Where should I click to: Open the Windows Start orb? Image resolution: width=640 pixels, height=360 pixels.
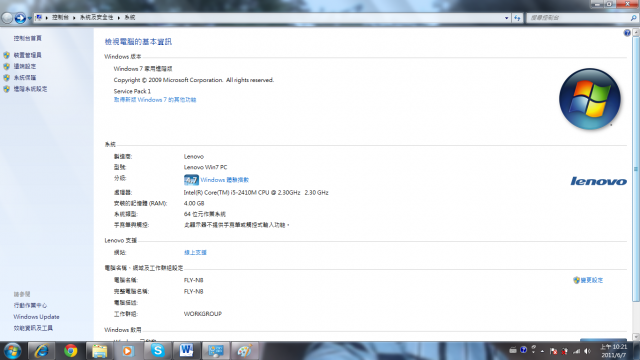point(12,351)
